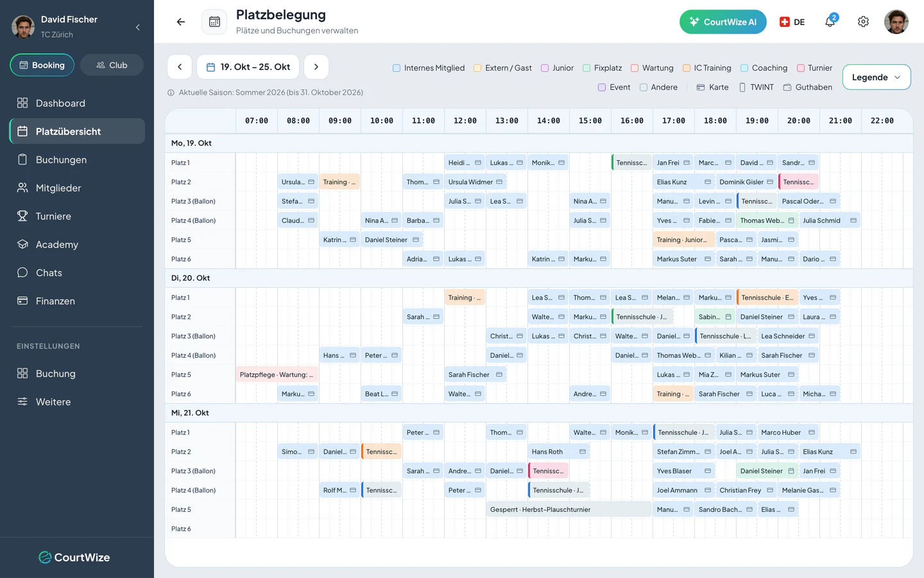The width and height of the screenshot is (924, 578).
Task: Open Mitglieder in the sidebar
Action: [77, 188]
